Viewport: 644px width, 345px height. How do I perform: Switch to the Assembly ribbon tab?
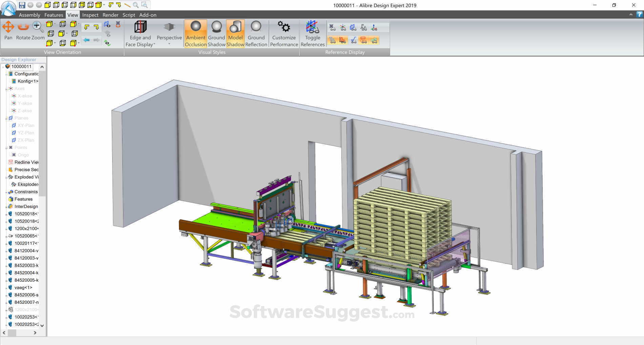pyautogui.click(x=29, y=15)
